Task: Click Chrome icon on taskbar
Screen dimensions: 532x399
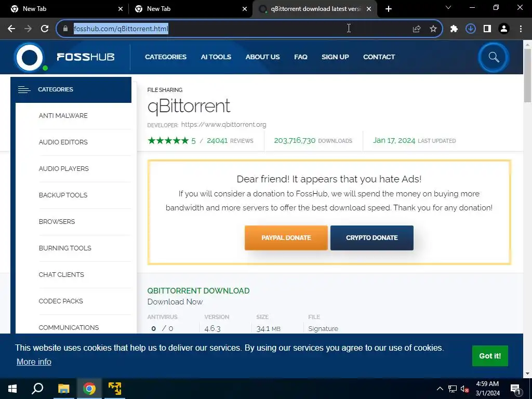Action: coord(89,389)
